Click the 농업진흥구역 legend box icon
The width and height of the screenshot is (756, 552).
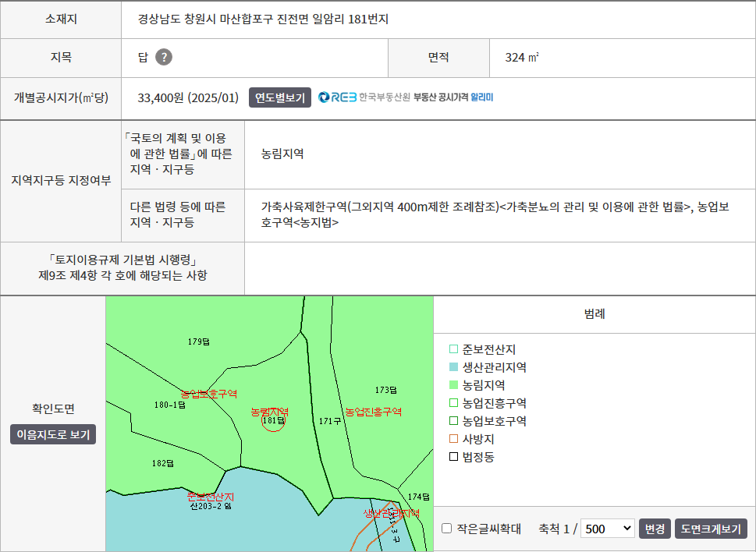pos(453,403)
